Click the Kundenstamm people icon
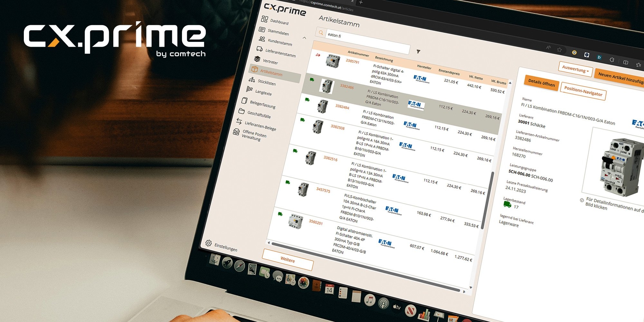 [x=262, y=39]
